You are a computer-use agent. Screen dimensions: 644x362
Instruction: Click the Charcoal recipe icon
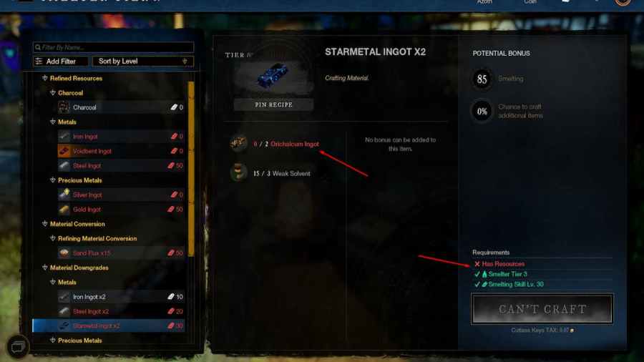click(x=64, y=107)
